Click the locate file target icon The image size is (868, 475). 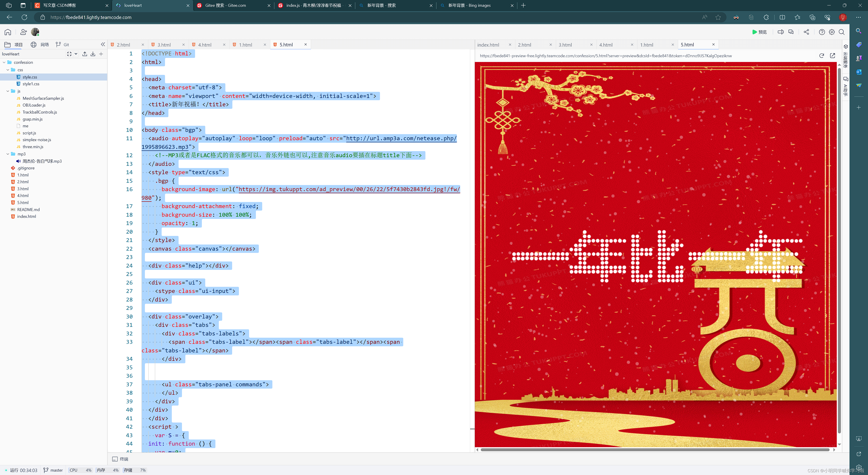(x=69, y=54)
